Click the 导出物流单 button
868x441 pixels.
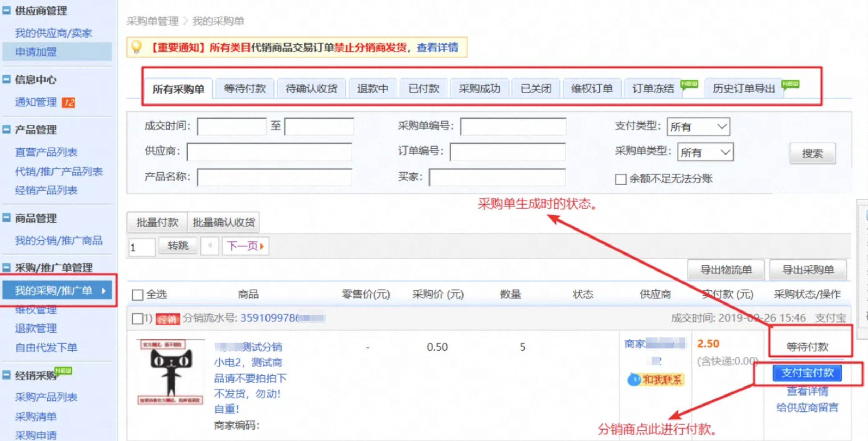pyautogui.click(x=726, y=269)
